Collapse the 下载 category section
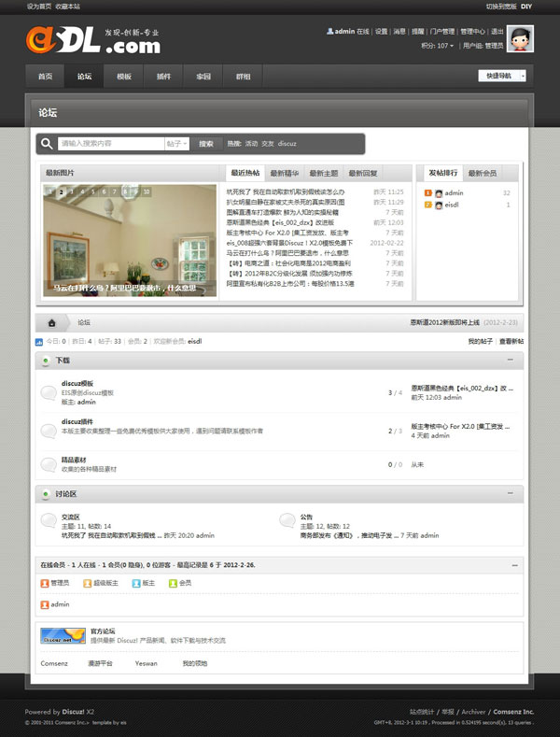The height and width of the screenshot is (737, 560). tap(510, 360)
